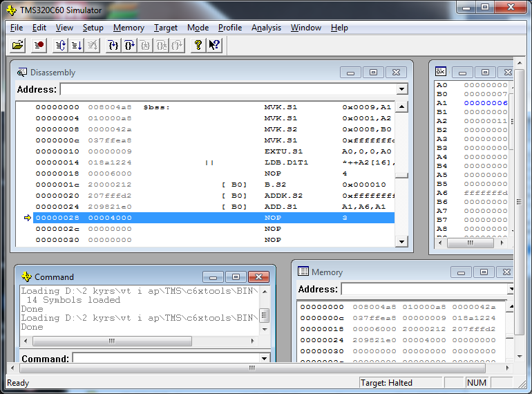Screen dimensions: 532x394
Task: Click the A1 register value 00000006
Action: tap(486, 103)
